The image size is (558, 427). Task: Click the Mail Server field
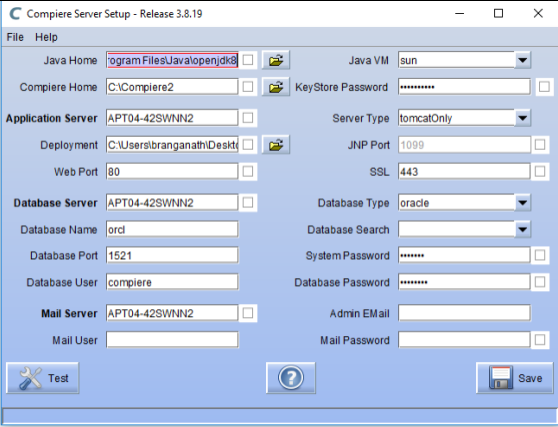click(x=172, y=313)
